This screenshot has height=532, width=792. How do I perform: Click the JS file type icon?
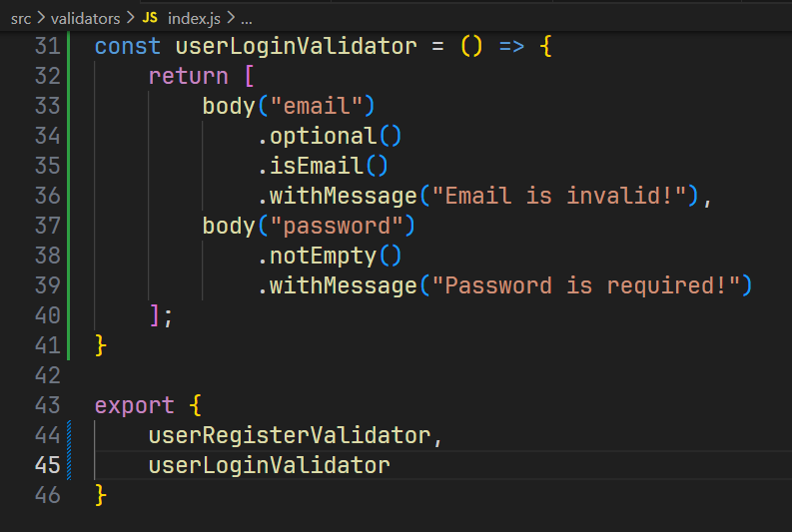point(150,18)
